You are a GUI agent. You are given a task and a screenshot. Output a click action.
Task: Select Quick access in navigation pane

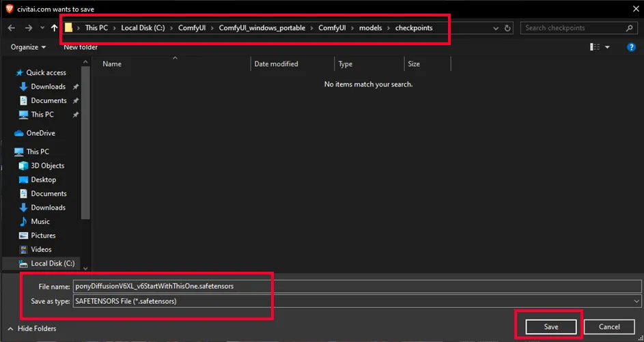coord(41,72)
